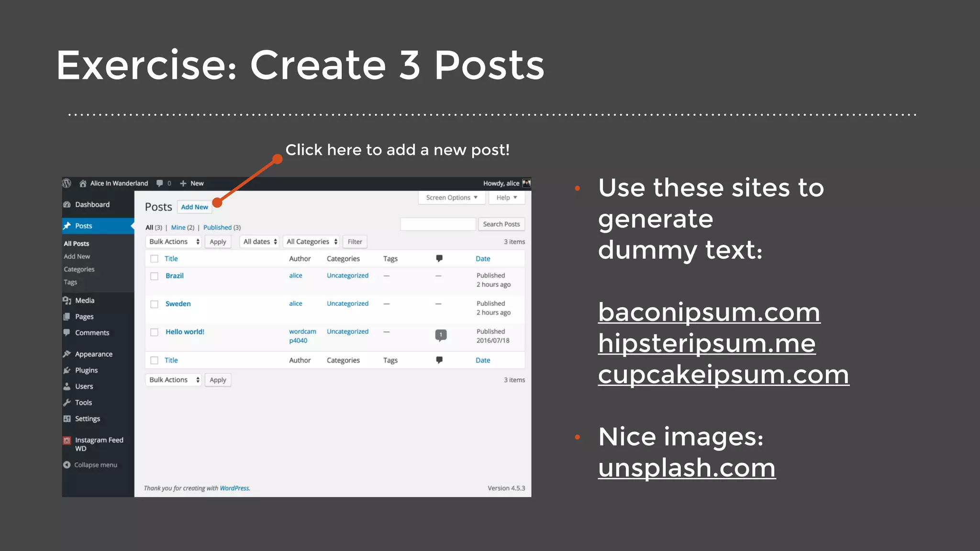Click the Posts pushpin icon in sidebar
This screenshot has height=551, width=980.
pyautogui.click(x=67, y=226)
